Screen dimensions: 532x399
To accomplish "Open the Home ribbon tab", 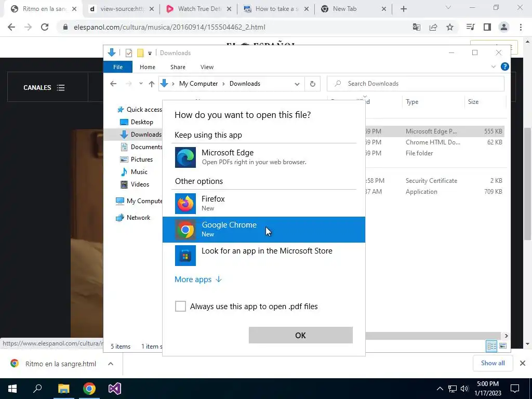I will 147,67.
